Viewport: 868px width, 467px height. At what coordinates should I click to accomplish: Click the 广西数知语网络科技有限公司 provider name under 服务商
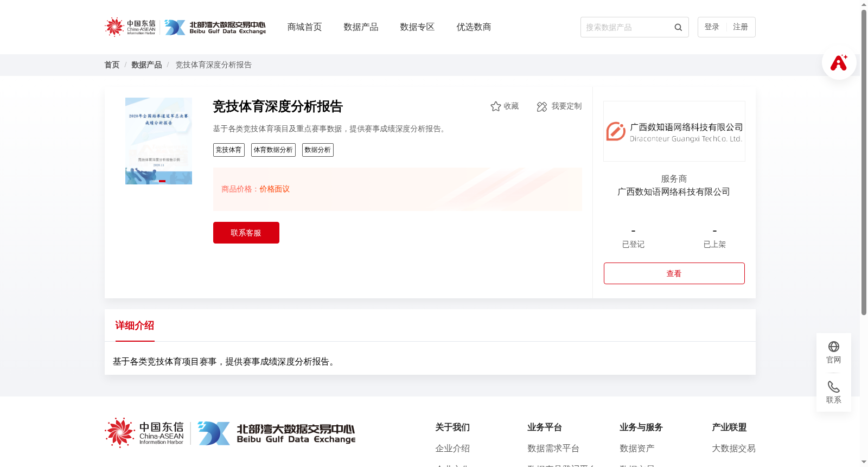click(x=674, y=192)
